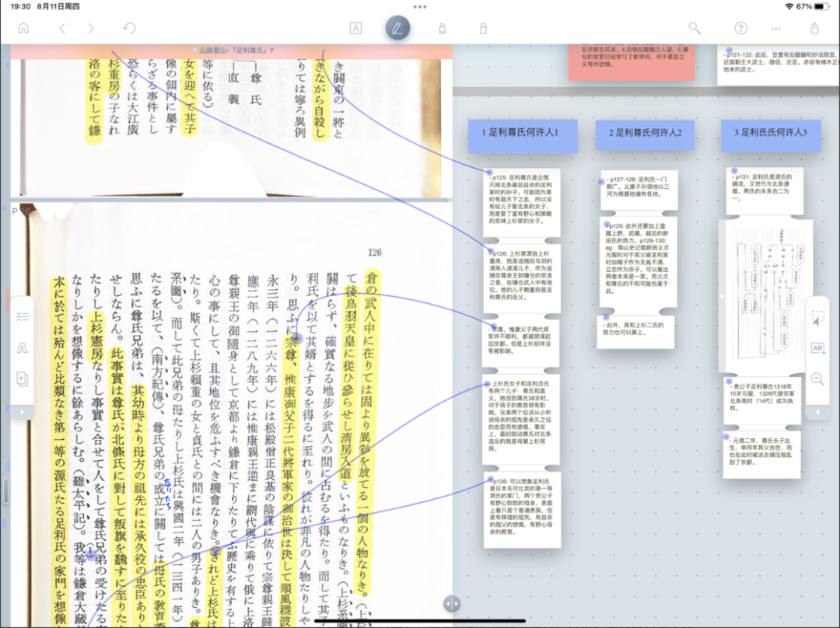The image size is (840, 628).
Task: Click page number 126 in document
Action: click(x=374, y=253)
